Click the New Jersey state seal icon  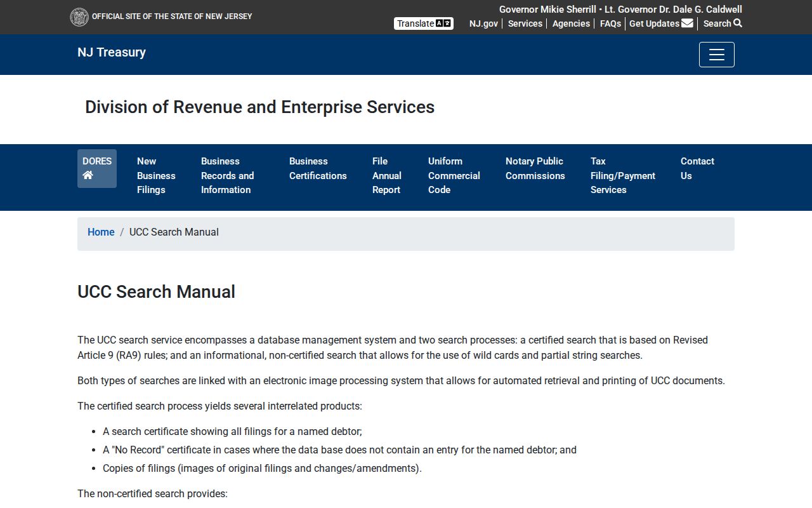79,17
